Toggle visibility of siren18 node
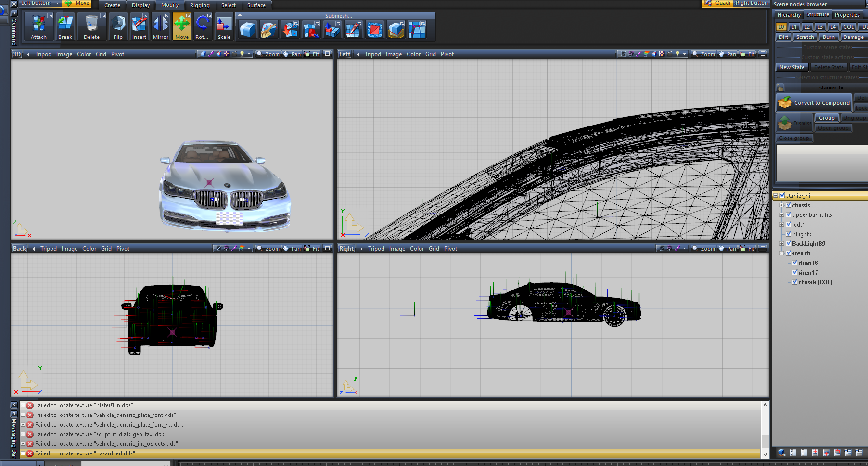The height and width of the screenshot is (466, 868). click(795, 263)
